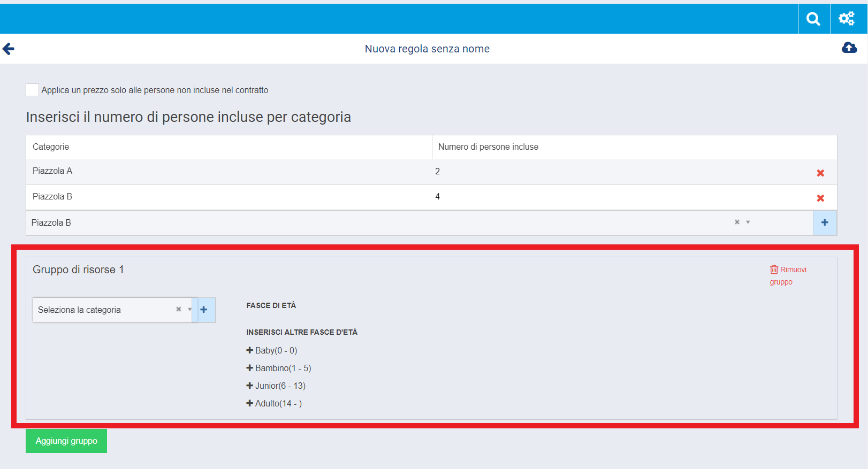The width and height of the screenshot is (868, 469).
Task: Click plus beside Seleziona la categoria
Action: tap(204, 310)
